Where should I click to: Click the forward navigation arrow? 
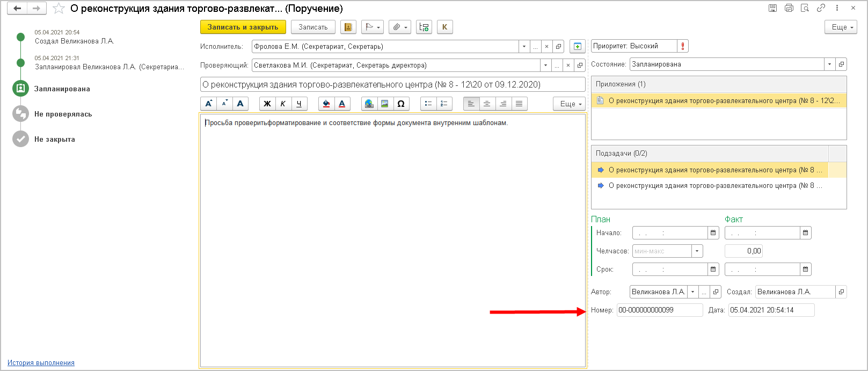click(37, 8)
